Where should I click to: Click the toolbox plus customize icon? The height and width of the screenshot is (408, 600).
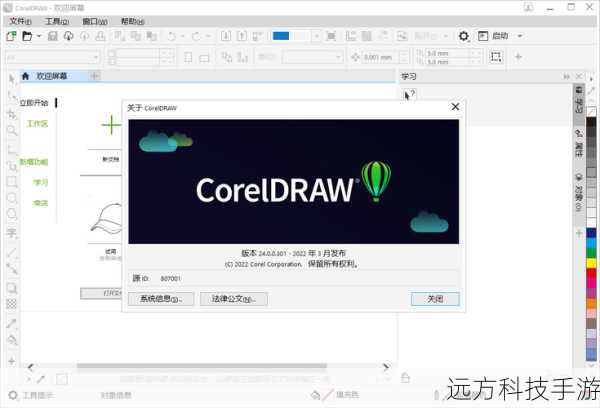(12, 361)
